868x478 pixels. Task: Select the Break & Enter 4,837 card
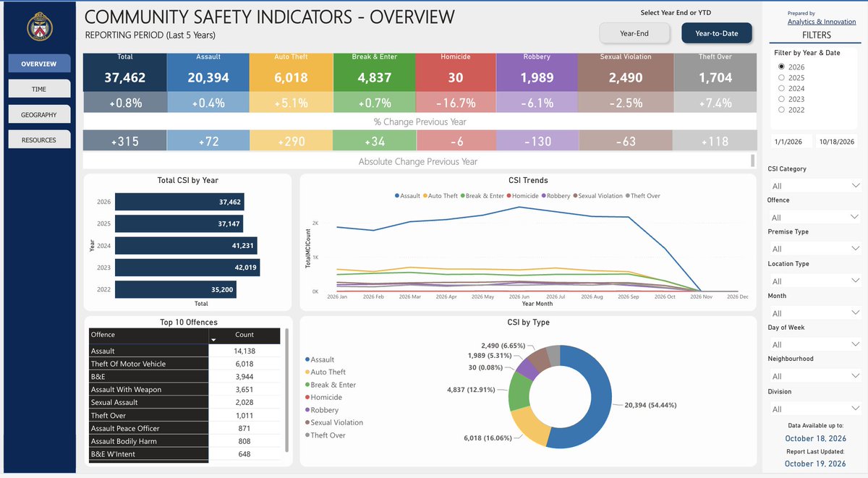click(374, 72)
